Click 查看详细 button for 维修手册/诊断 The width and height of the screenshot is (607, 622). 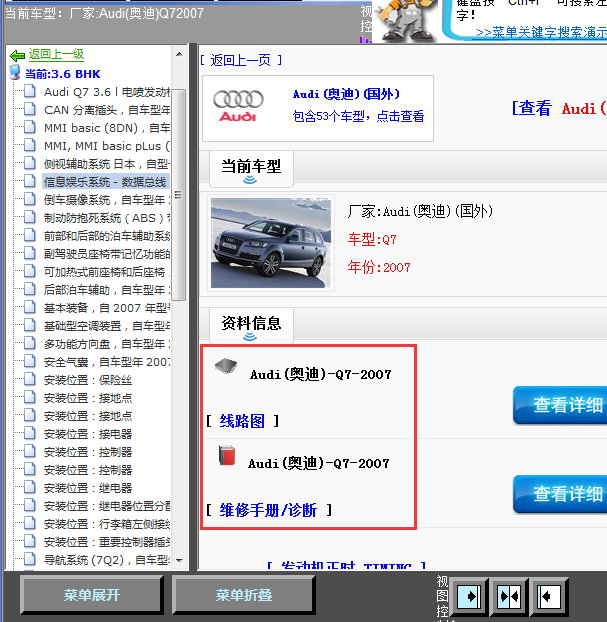[560, 494]
